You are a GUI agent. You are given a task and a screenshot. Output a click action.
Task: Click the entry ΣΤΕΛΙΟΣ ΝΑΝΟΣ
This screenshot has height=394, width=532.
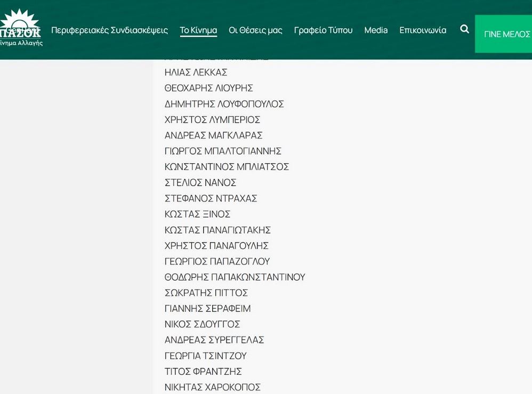coord(200,183)
